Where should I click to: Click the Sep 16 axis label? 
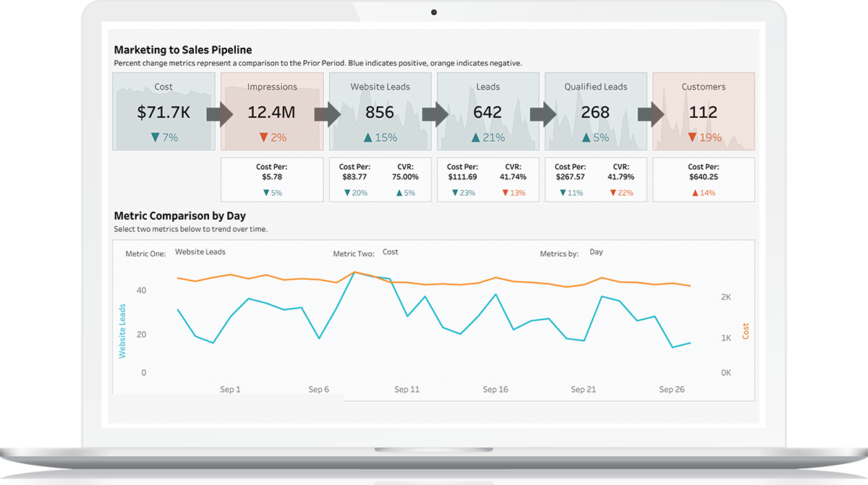[495, 389]
